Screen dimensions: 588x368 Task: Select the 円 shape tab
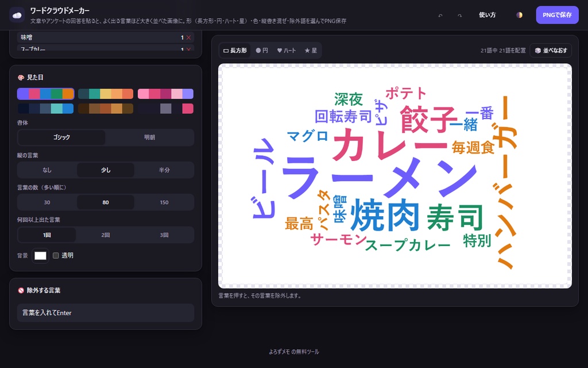pos(262,51)
